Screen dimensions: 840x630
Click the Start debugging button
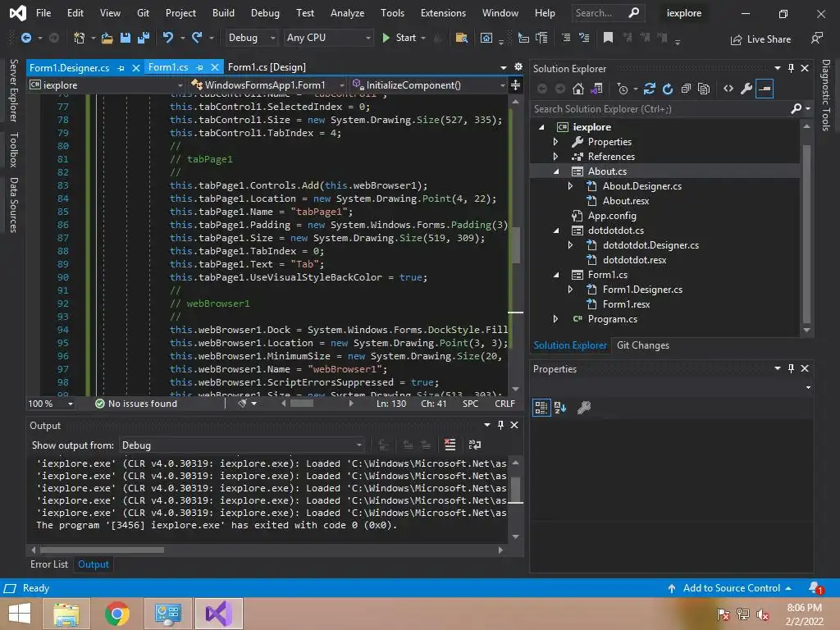399,38
